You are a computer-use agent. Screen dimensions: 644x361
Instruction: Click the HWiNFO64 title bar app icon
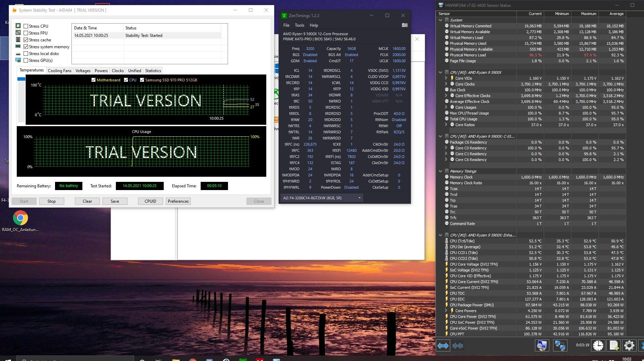point(441,5)
